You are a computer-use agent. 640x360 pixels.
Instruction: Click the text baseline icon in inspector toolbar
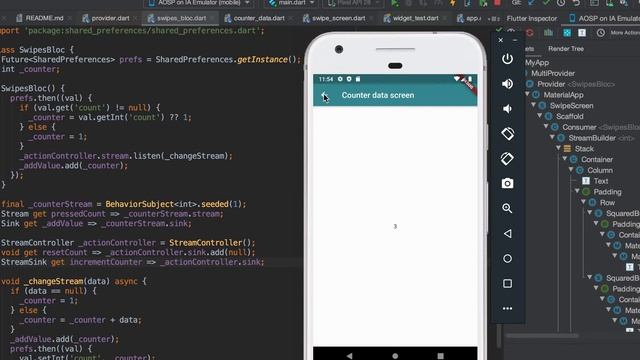pos(582,33)
